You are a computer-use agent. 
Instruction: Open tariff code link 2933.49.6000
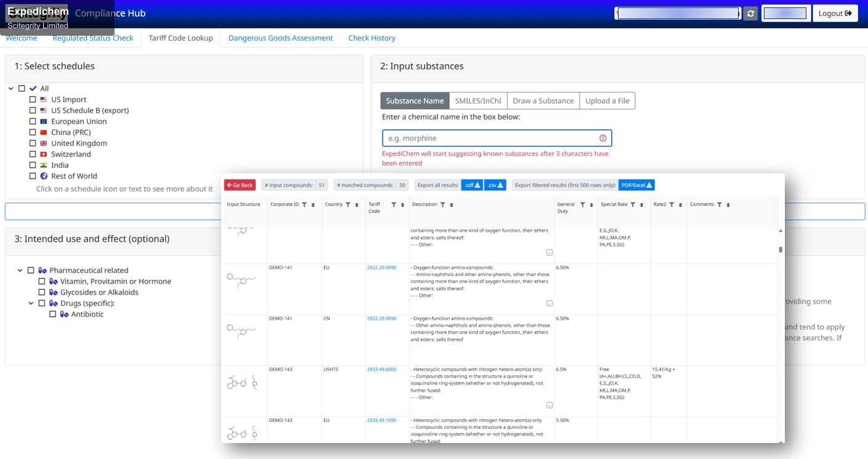[x=382, y=370]
